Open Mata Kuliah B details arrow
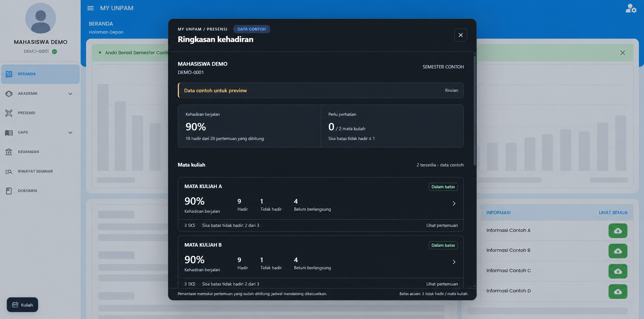Image resolution: width=644 pixels, height=319 pixels. (454, 262)
